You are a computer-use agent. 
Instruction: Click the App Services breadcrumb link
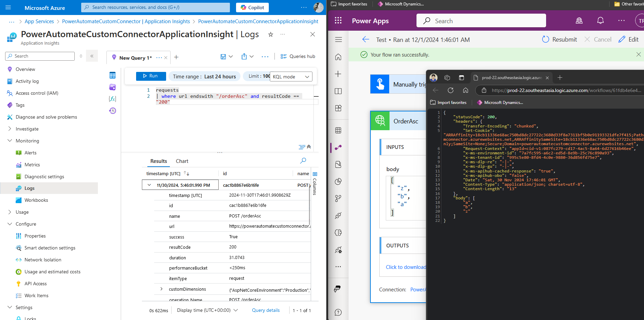click(x=39, y=21)
